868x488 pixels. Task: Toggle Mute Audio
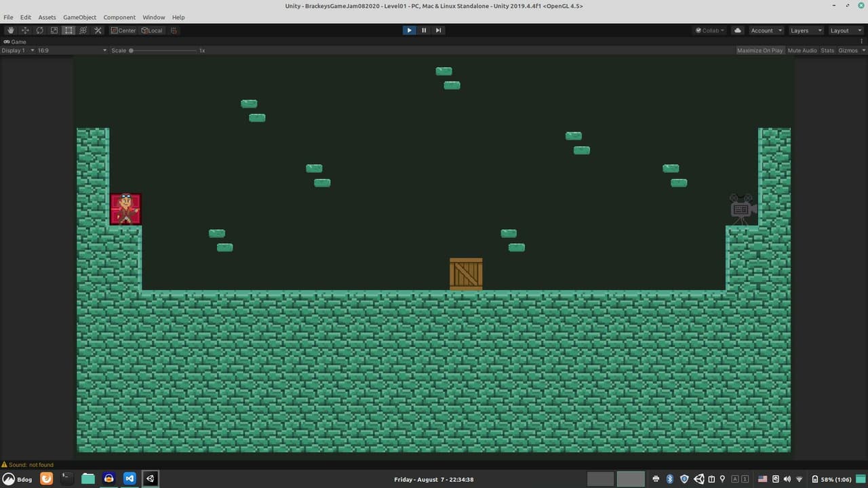(x=802, y=50)
